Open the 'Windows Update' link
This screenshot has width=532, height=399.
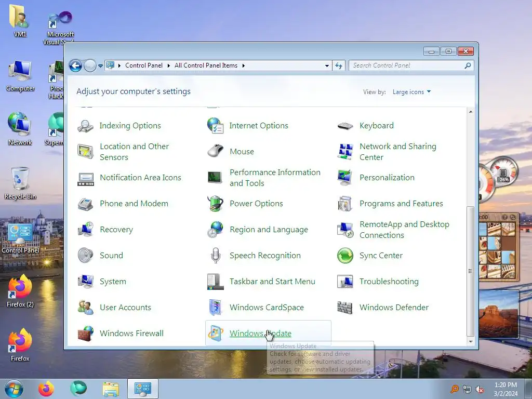(x=261, y=334)
